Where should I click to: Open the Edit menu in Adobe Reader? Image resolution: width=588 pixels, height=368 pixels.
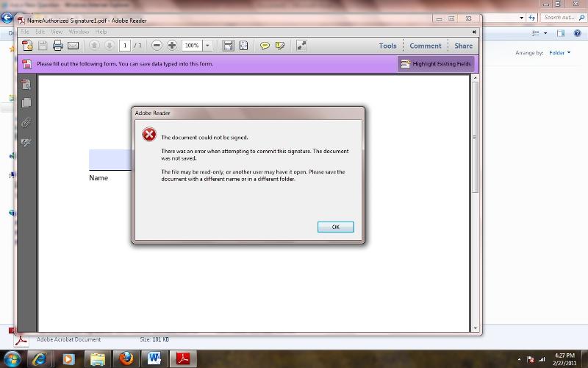(40, 32)
